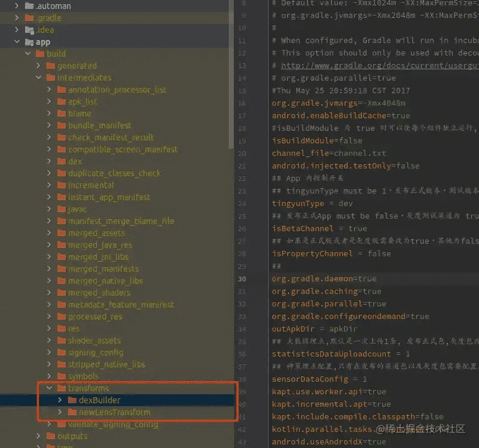Click the org.gradle.daemon=true line
The width and height of the screenshot is (479, 448).
pos(324,279)
